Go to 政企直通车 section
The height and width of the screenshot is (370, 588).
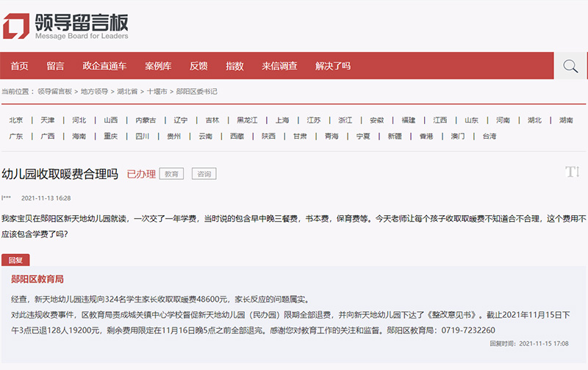104,66
